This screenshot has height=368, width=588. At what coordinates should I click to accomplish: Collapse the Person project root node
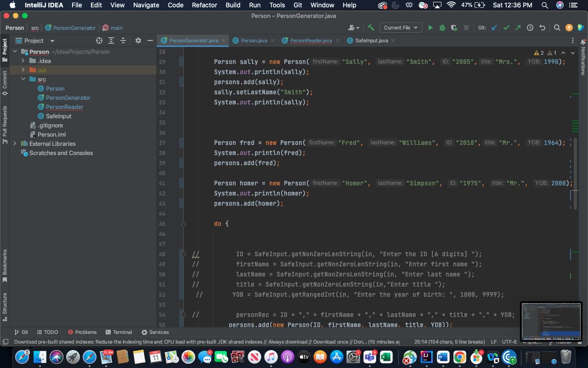[x=15, y=52]
